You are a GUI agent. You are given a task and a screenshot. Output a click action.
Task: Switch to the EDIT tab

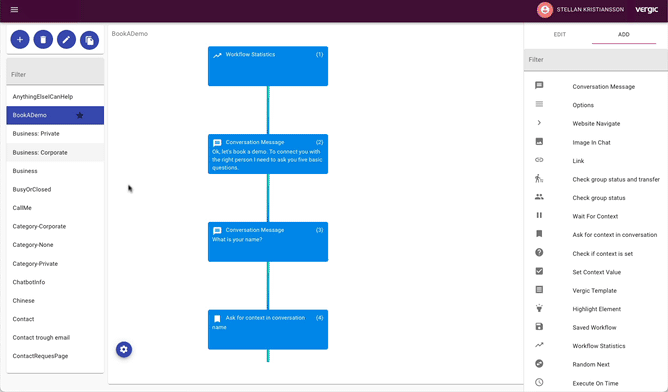pyautogui.click(x=559, y=35)
